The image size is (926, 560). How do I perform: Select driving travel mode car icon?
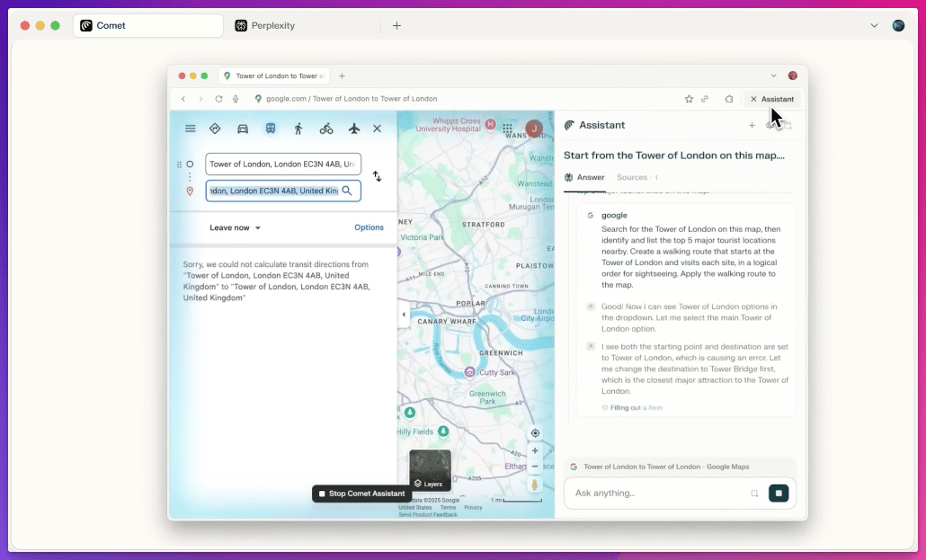coord(243,129)
